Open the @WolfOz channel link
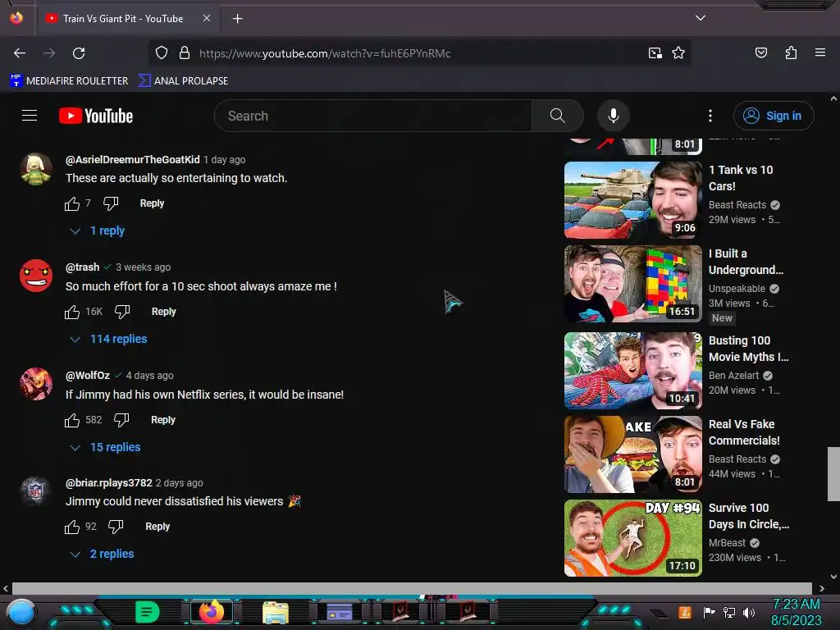Image resolution: width=840 pixels, height=630 pixels. point(87,375)
